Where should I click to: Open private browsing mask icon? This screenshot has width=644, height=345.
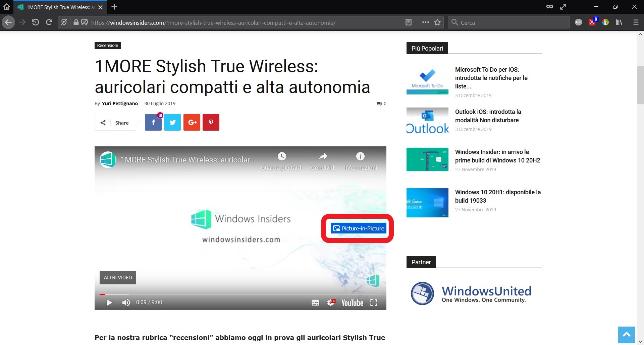pyautogui.click(x=550, y=7)
